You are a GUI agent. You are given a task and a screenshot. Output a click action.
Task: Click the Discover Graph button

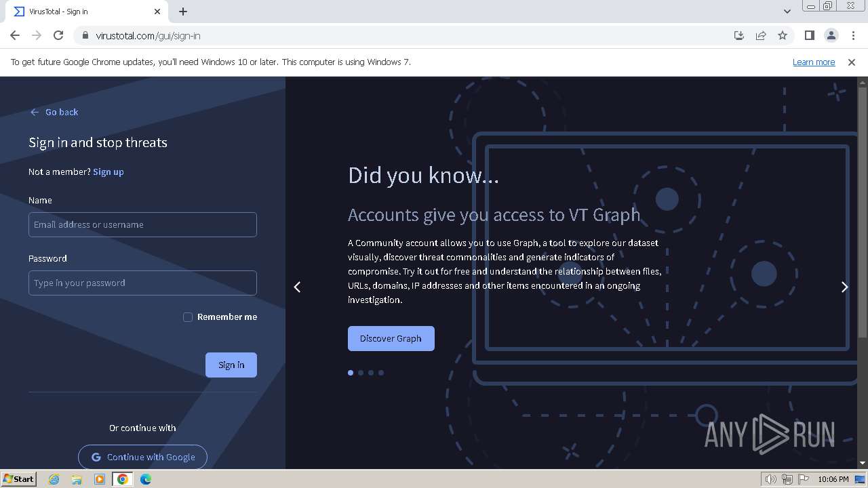[391, 338]
